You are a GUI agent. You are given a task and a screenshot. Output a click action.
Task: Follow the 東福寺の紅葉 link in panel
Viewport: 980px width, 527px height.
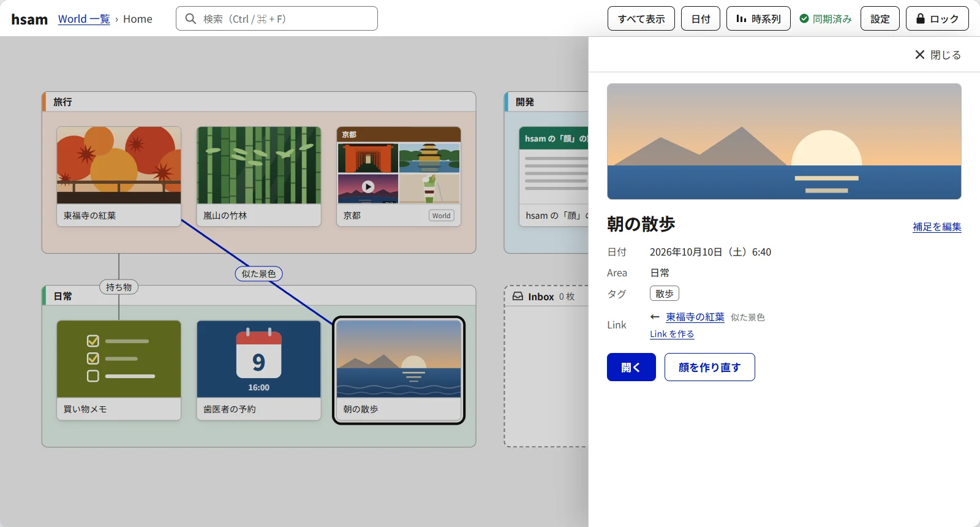(695, 317)
